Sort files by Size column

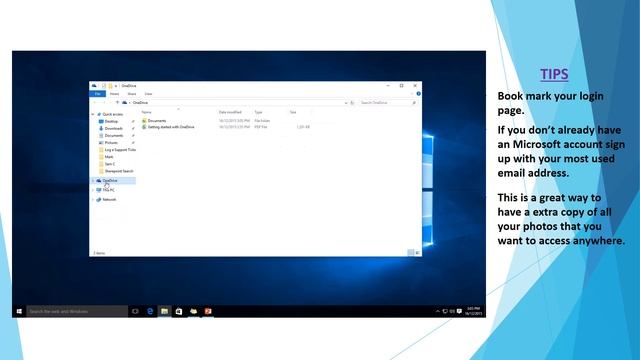pyautogui.click(x=293, y=112)
